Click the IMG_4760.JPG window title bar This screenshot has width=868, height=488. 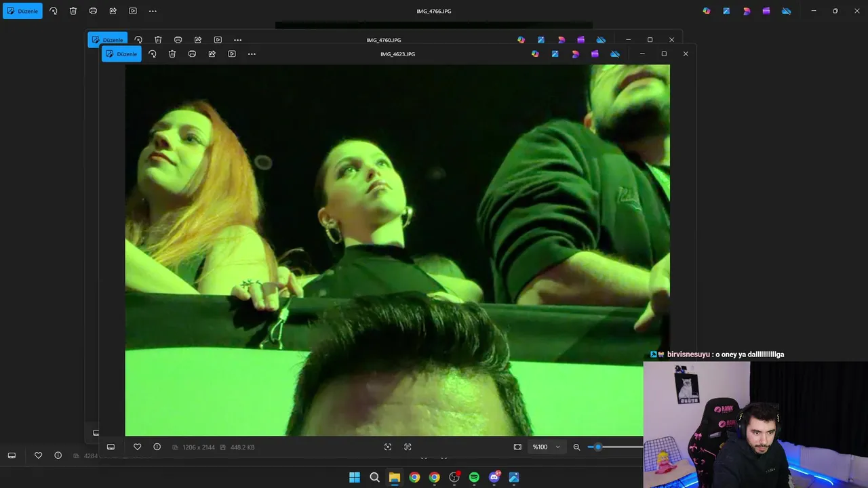[384, 40]
